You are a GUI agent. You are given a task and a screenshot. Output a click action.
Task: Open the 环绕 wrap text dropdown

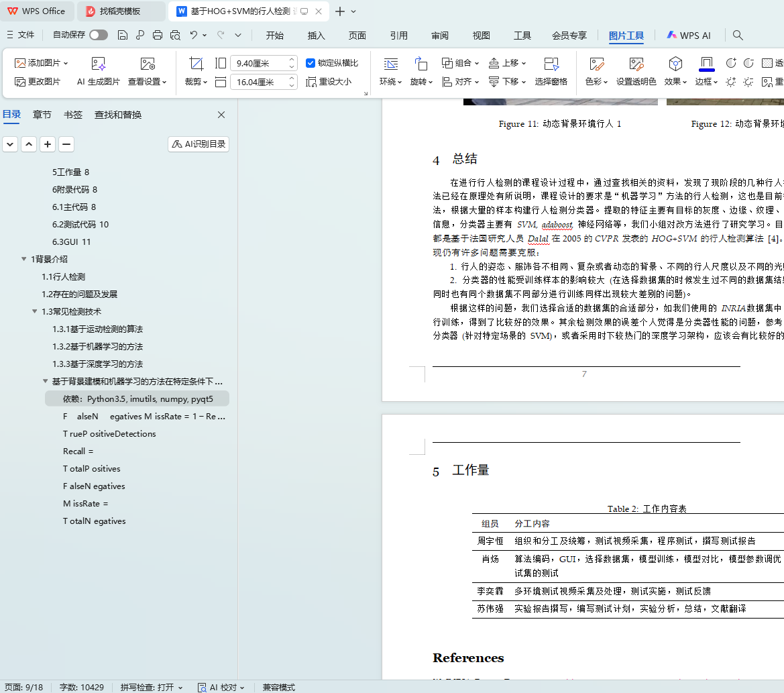tap(390, 72)
